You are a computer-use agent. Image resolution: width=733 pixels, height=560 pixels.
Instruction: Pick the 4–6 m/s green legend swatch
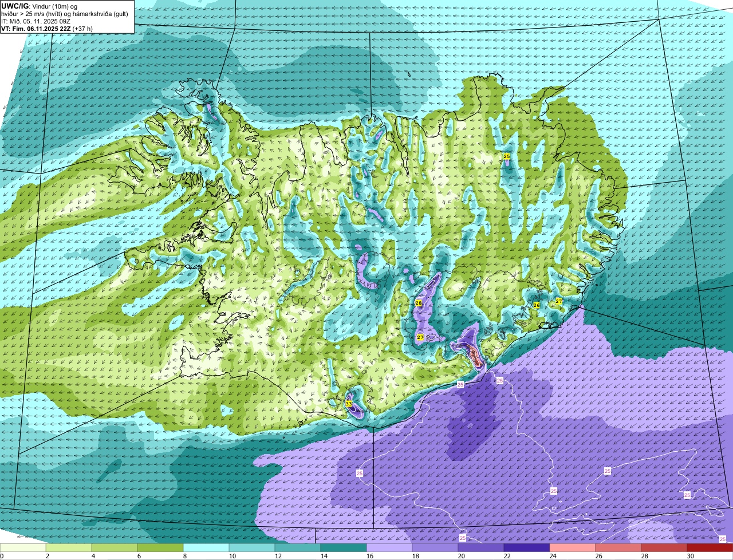click(x=115, y=548)
